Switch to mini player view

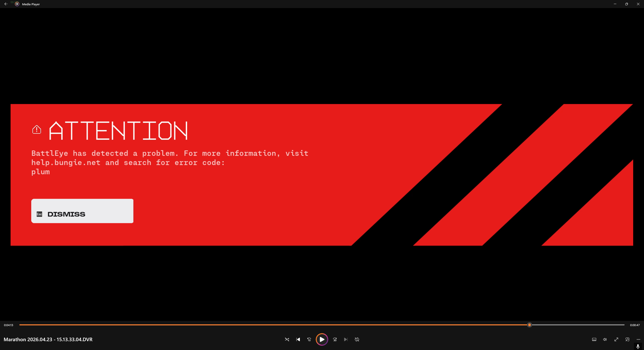coord(627,339)
